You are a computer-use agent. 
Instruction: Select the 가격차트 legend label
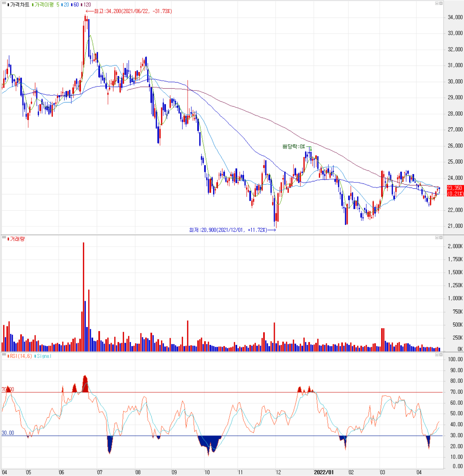(x=18, y=5)
